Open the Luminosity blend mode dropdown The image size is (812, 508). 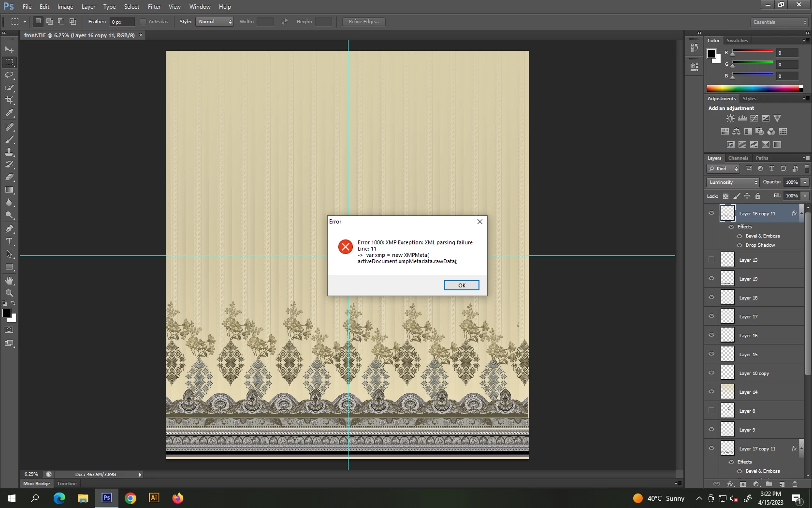(733, 182)
